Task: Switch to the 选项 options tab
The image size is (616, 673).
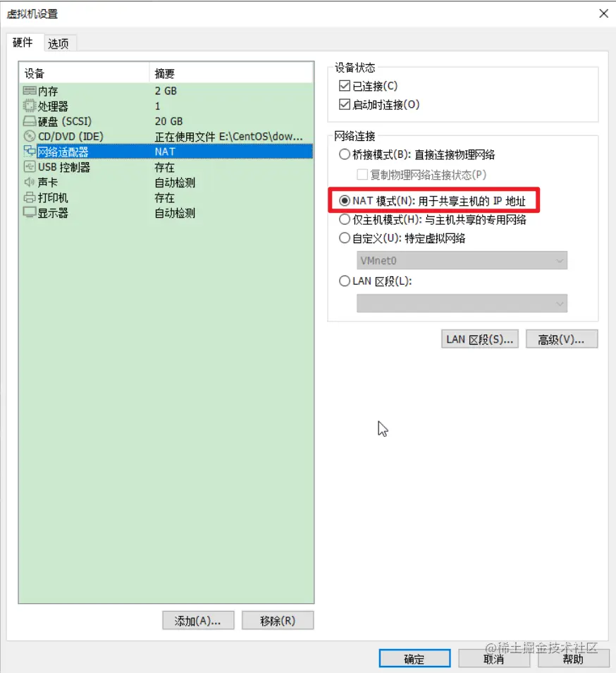Action: point(58,44)
